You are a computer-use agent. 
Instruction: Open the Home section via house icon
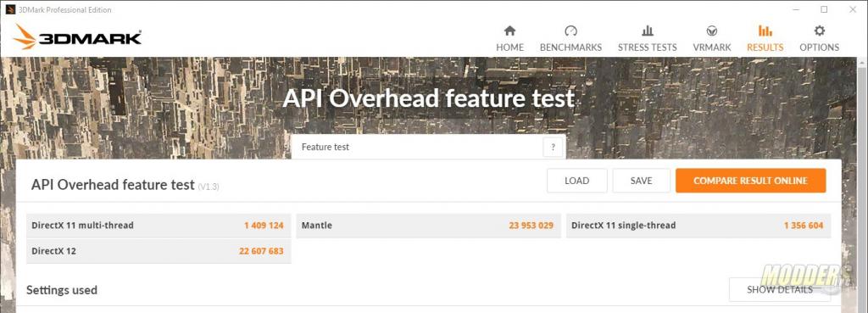coord(509,31)
